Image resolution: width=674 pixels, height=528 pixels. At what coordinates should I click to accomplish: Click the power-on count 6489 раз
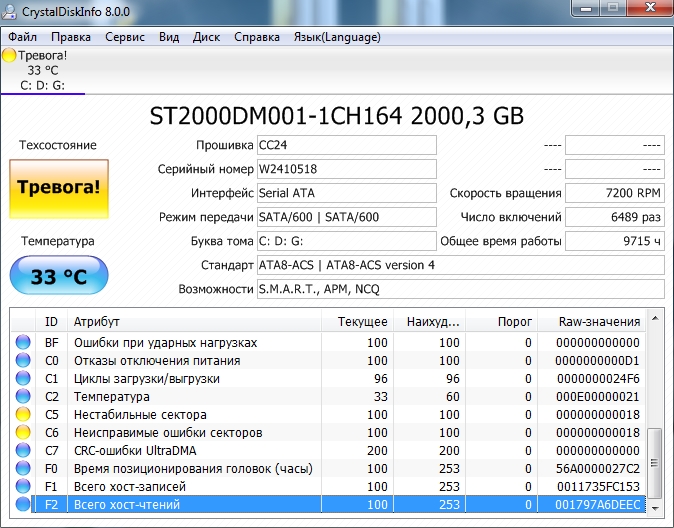point(615,217)
